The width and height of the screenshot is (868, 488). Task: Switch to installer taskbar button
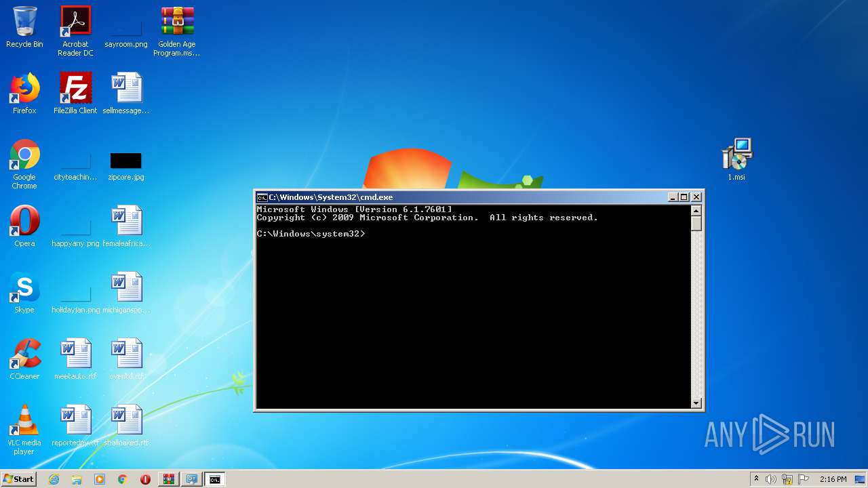(x=191, y=479)
